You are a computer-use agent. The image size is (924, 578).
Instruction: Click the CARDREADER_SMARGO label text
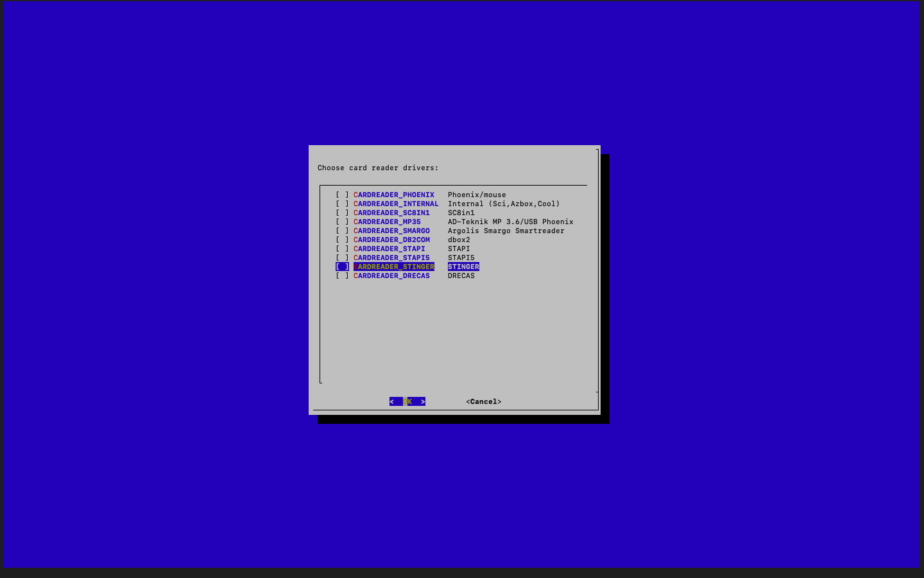(x=391, y=231)
